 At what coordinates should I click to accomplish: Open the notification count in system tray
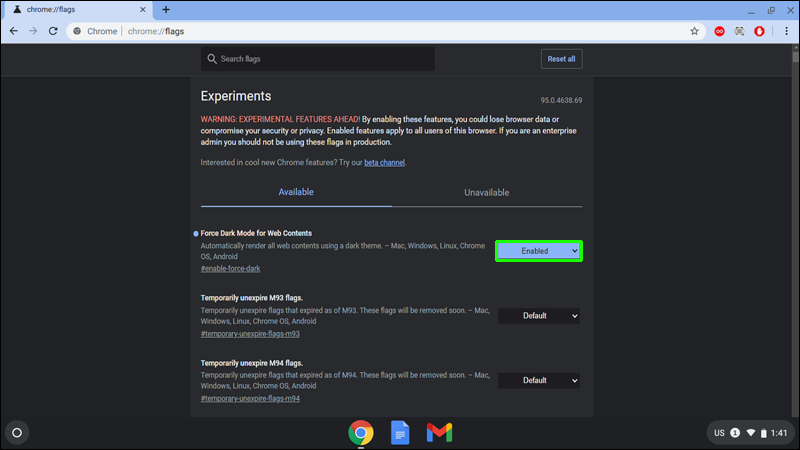(x=735, y=433)
